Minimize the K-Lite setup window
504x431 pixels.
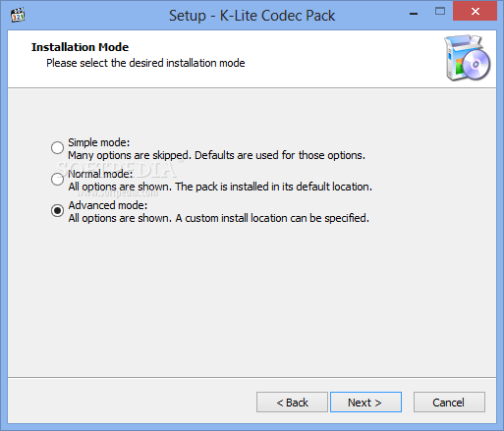click(414, 14)
